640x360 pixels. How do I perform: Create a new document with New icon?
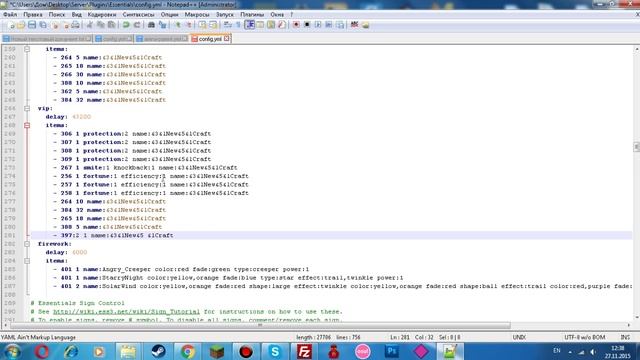click(10, 25)
